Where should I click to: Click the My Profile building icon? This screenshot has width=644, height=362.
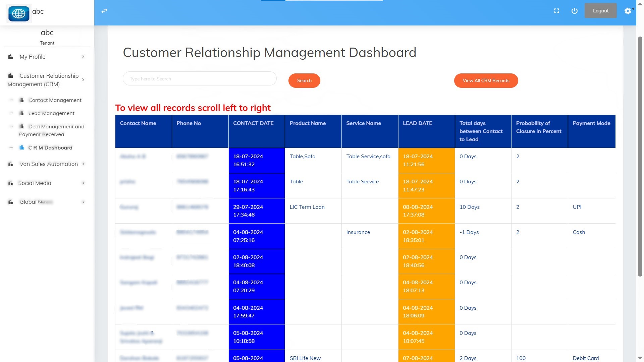[11, 57]
